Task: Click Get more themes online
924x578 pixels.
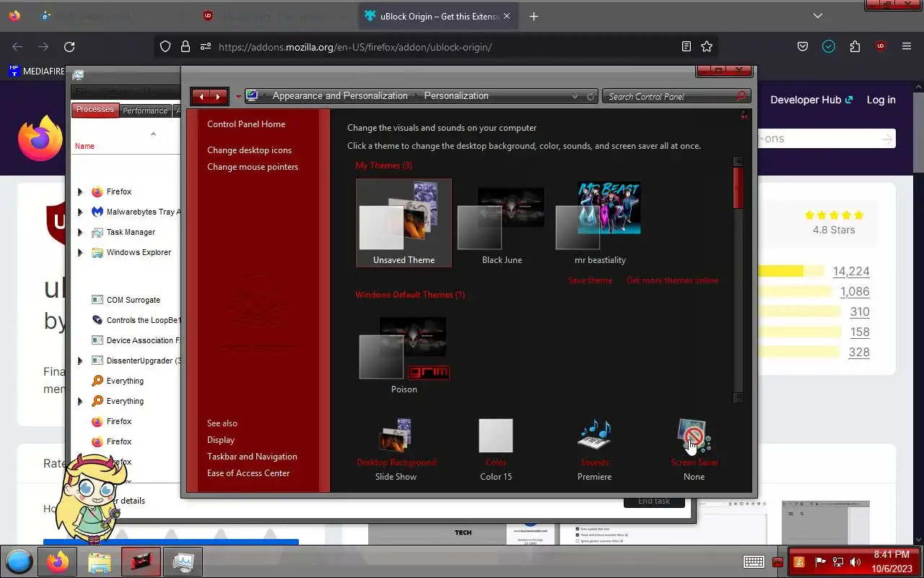Action: (673, 280)
